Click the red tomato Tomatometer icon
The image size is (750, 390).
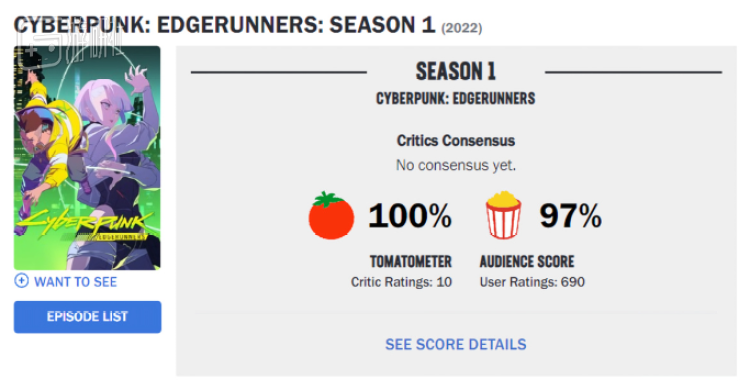(331, 215)
